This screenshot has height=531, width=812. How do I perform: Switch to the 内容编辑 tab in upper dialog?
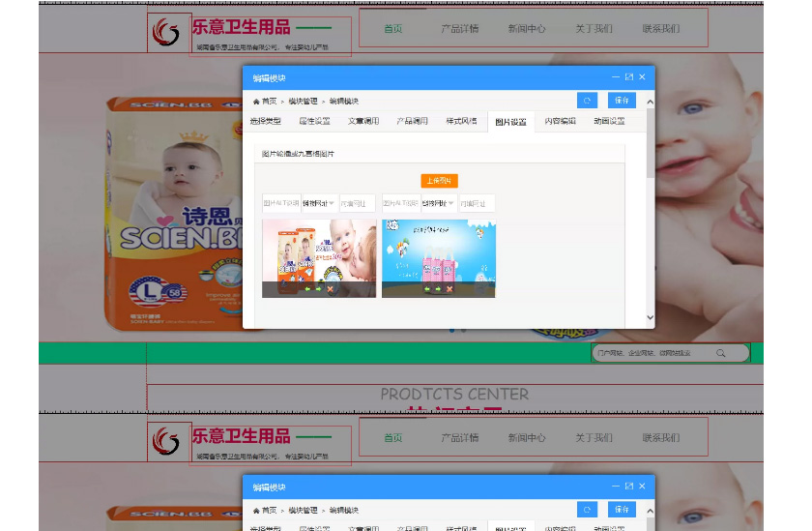[x=561, y=121]
